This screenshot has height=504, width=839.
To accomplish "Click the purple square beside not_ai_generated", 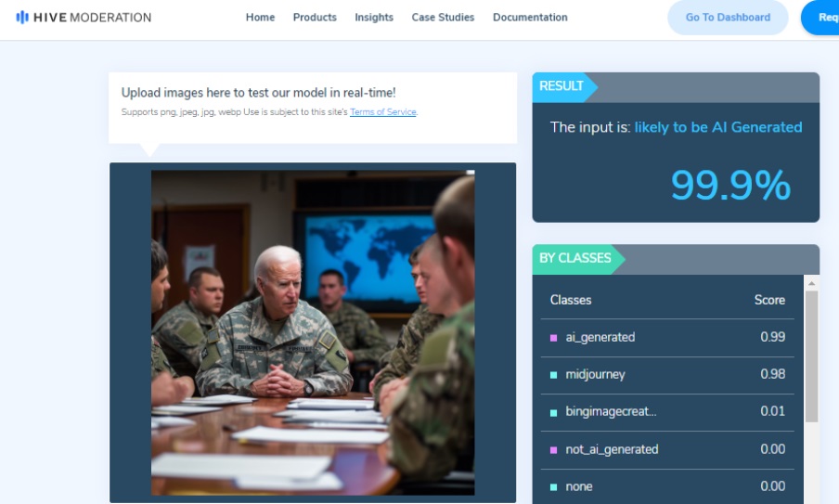I will [554, 450].
